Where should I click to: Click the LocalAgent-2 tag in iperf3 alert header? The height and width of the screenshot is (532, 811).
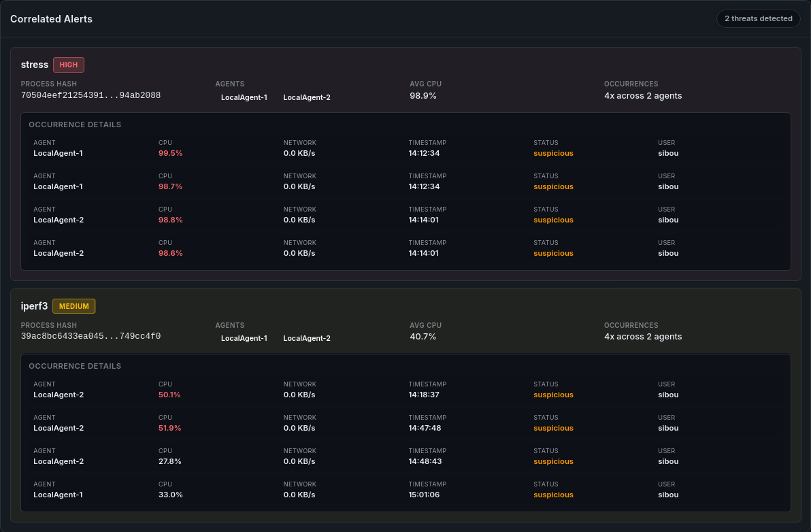point(306,338)
